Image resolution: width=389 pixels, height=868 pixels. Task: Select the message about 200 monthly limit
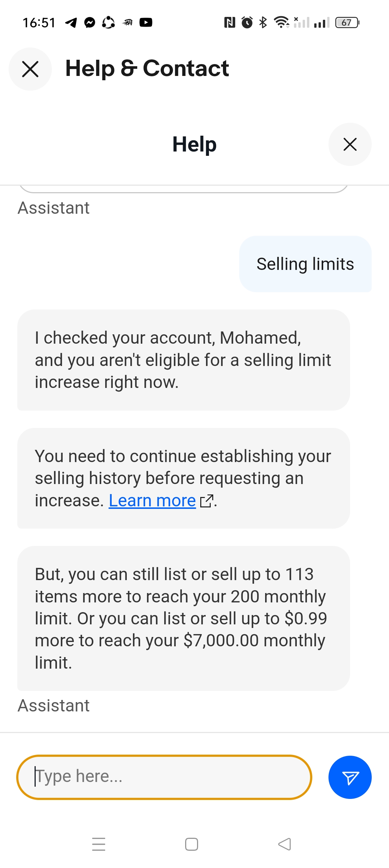click(x=183, y=618)
